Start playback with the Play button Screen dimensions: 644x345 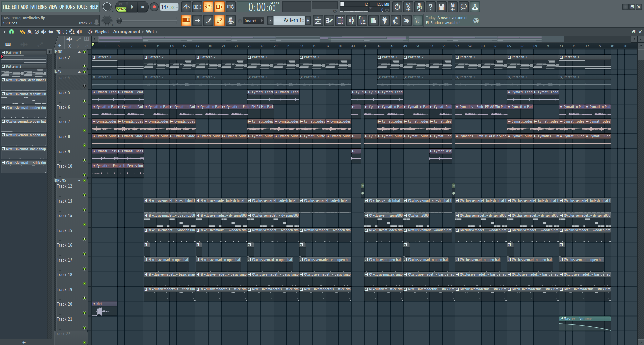pyautogui.click(x=132, y=7)
